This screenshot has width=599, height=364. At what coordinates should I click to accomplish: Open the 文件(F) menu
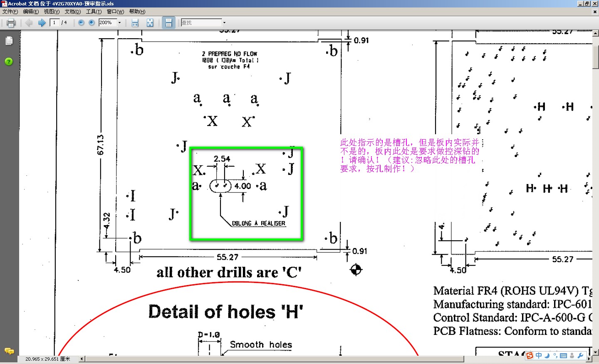click(x=10, y=12)
